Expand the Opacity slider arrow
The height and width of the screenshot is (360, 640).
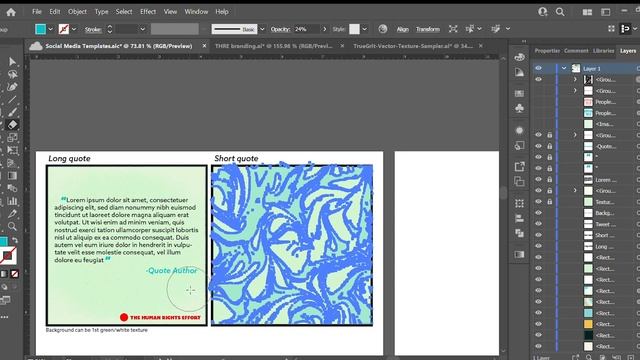pyautogui.click(x=324, y=29)
